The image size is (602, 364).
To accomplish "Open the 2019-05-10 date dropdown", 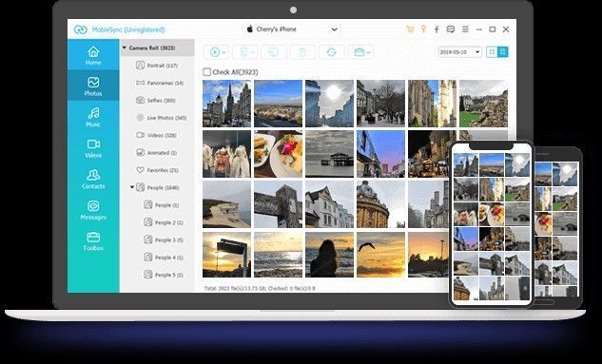I will pyautogui.click(x=459, y=51).
